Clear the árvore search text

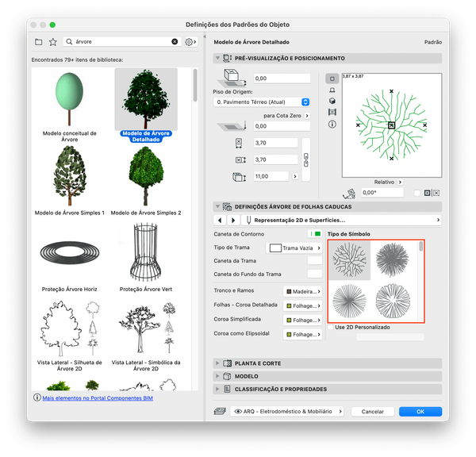pos(175,41)
